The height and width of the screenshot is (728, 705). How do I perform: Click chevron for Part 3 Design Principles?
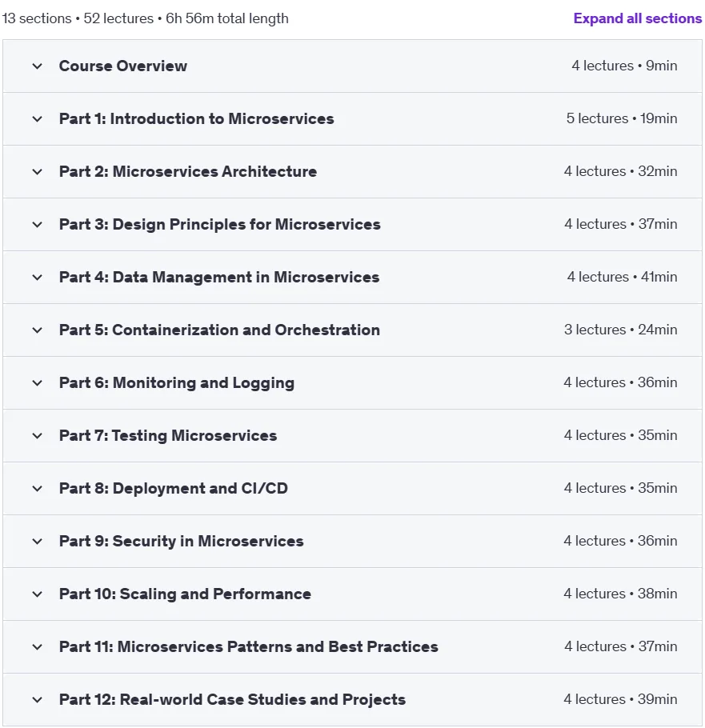click(x=37, y=225)
